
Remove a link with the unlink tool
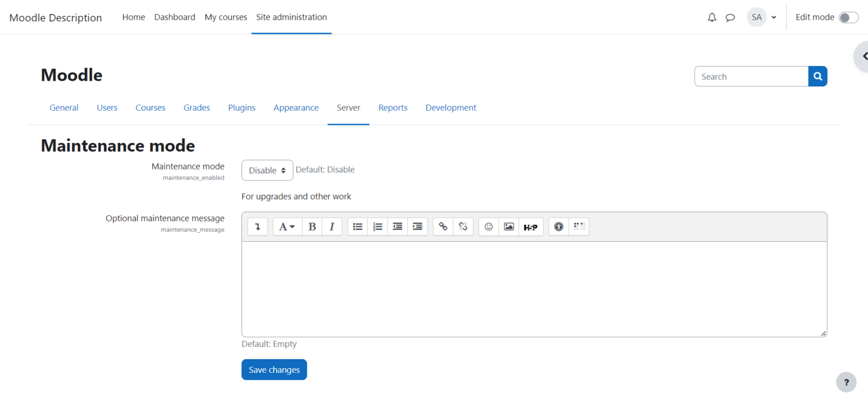(x=463, y=226)
